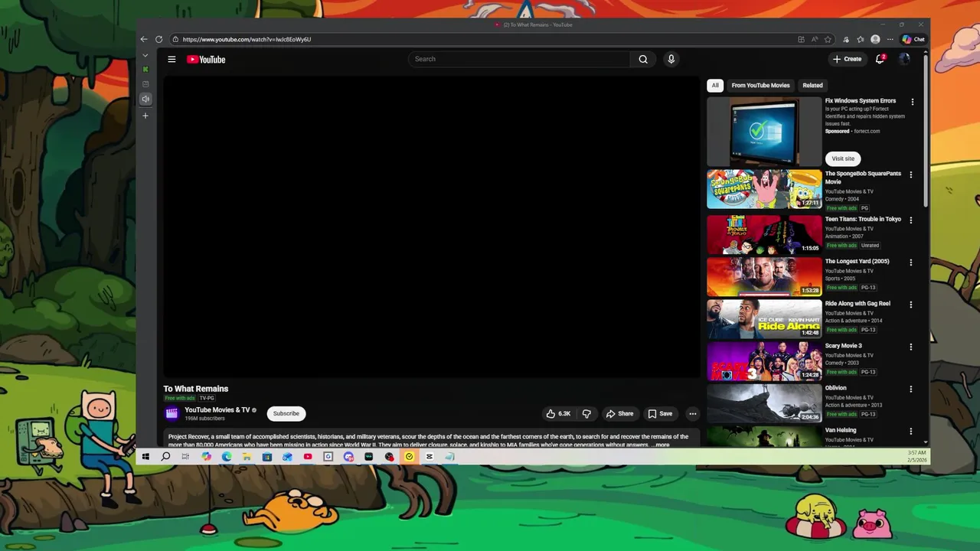Viewport: 980px width, 551px height.
Task: View site info via the lock icon
Action: pyautogui.click(x=176, y=39)
